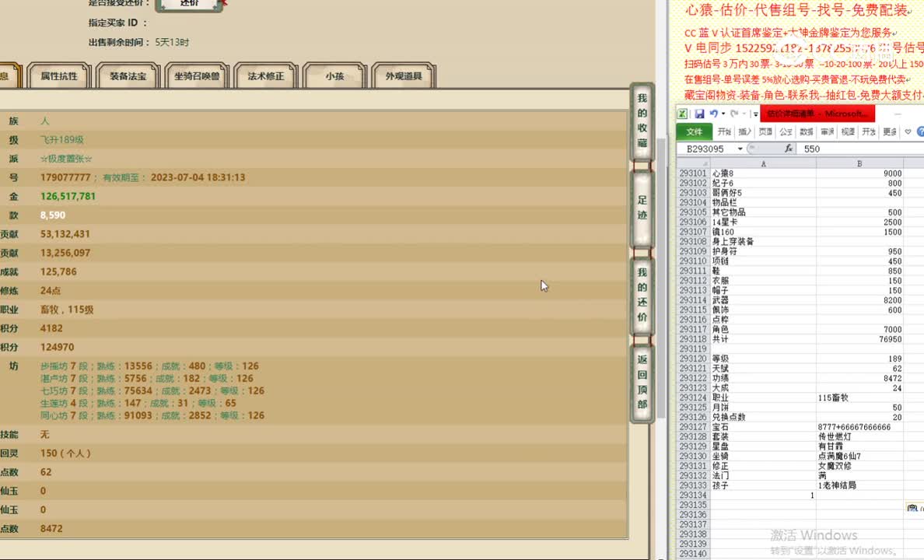Open the Insert Function fx editor

pos(789,148)
